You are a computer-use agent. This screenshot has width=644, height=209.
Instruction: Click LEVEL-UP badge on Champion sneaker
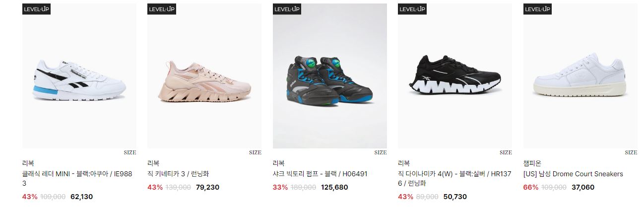[x=538, y=9]
